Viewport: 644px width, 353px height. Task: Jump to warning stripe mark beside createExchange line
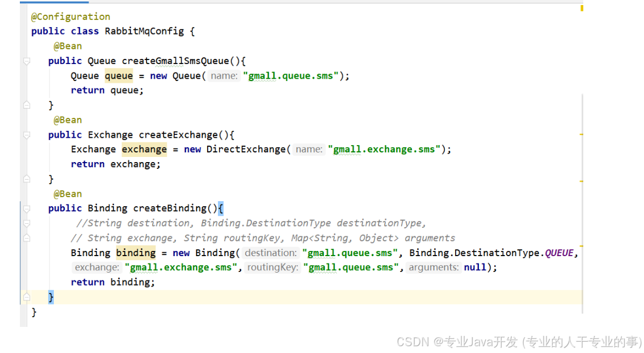tap(582, 134)
